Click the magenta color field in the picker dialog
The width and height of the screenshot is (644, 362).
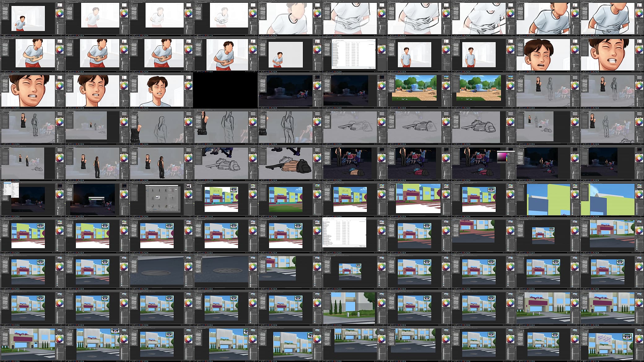coord(502,157)
